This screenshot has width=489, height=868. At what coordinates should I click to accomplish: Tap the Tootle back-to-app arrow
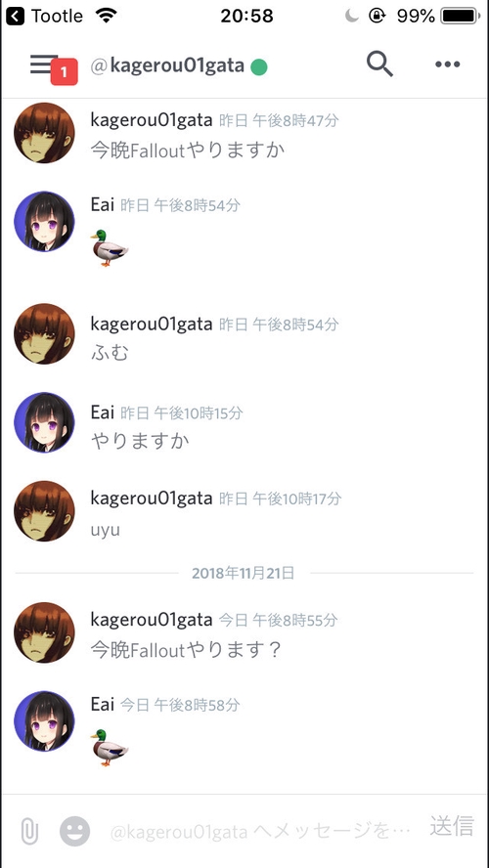(15, 16)
